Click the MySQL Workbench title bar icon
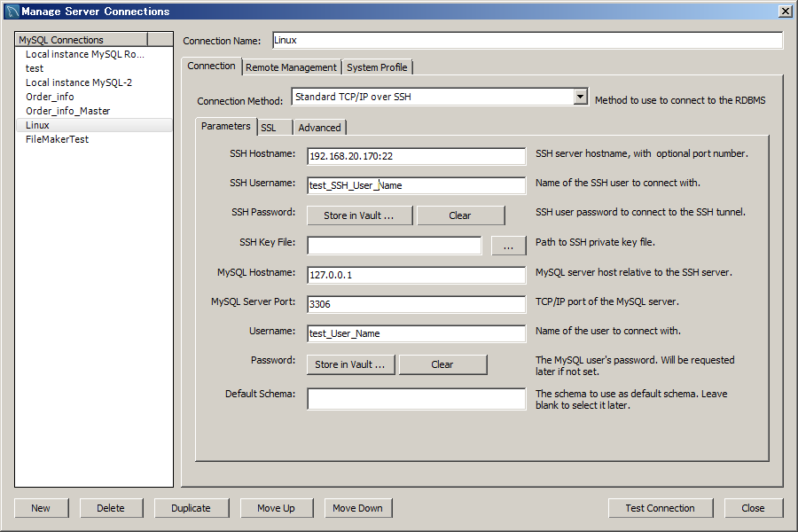 (x=12, y=12)
